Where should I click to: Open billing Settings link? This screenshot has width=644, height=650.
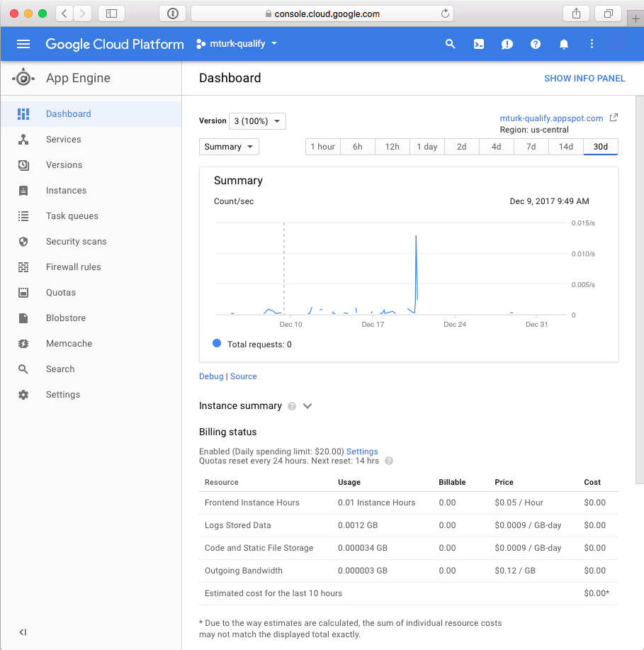pyautogui.click(x=362, y=452)
